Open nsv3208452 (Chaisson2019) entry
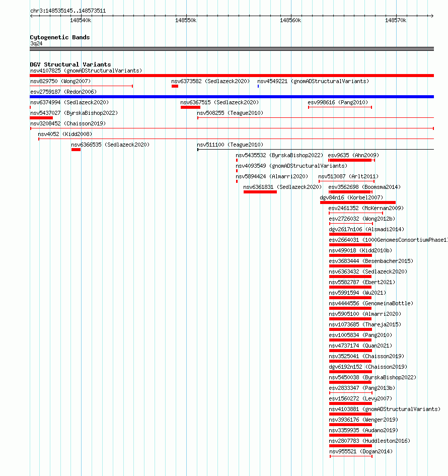Screen dimensions: 448x476 click(68, 123)
